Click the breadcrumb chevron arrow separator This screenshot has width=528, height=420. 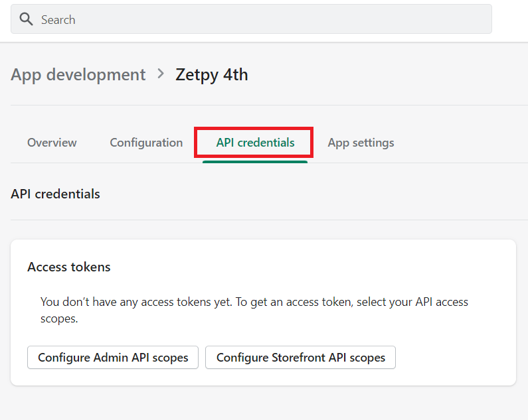click(161, 74)
